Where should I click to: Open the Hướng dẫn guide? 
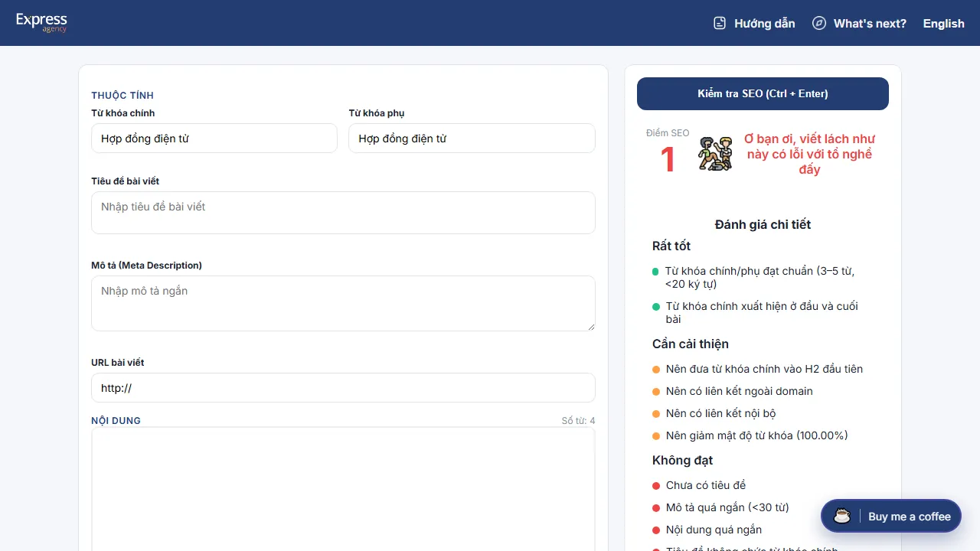coord(763,23)
